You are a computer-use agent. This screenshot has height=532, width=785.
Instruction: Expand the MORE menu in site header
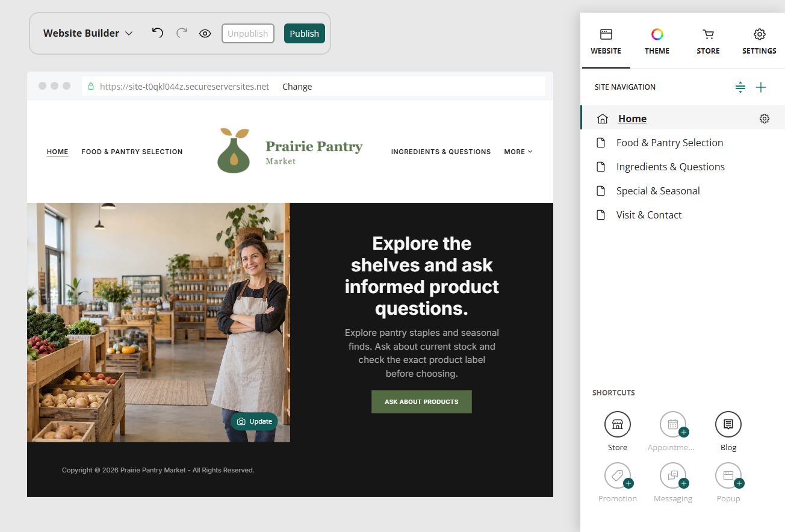pyautogui.click(x=518, y=152)
